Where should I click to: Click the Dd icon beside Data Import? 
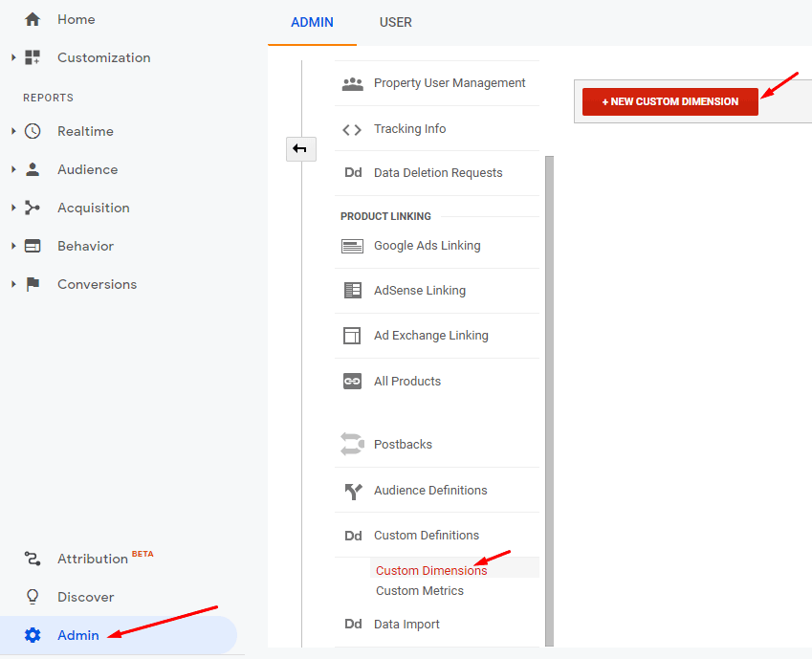[353, 625]
